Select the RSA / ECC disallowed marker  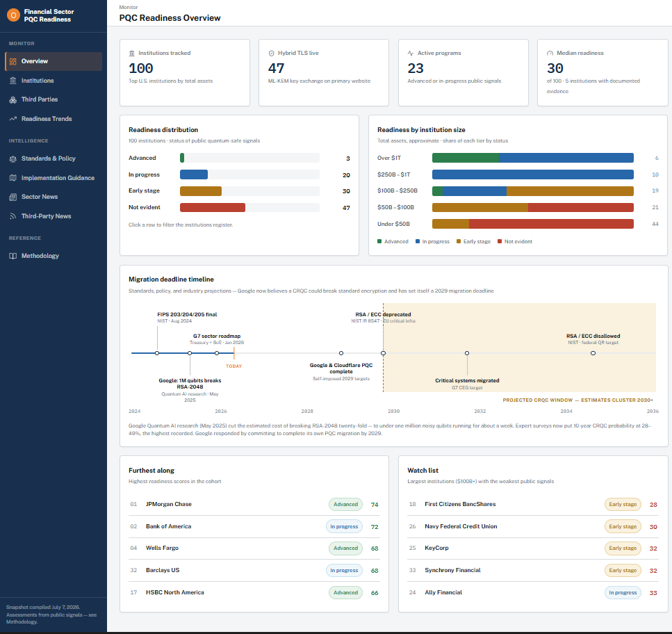coord(593,353)
